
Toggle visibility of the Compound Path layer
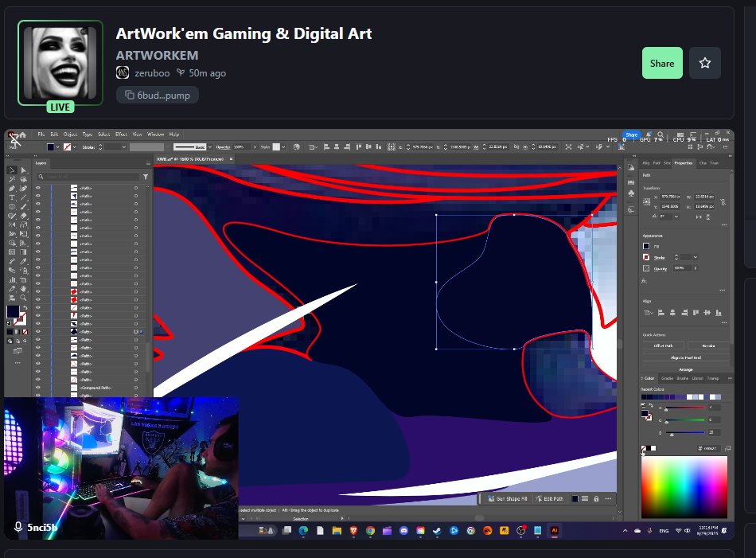(37, 388)
